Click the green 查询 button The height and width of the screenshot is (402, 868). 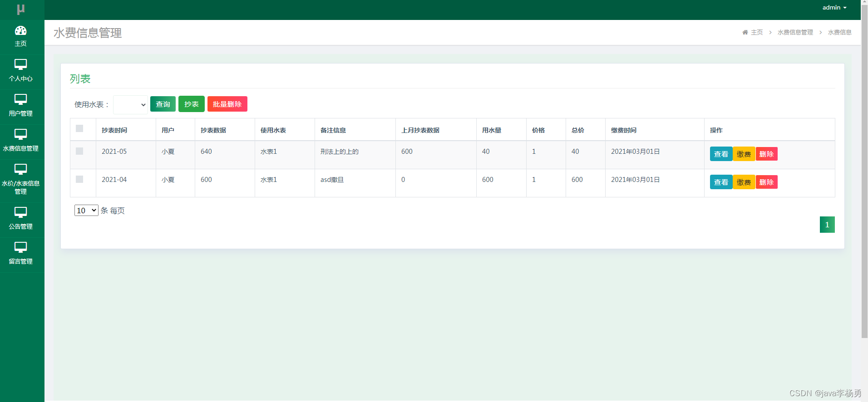click(x=163, y=104)
